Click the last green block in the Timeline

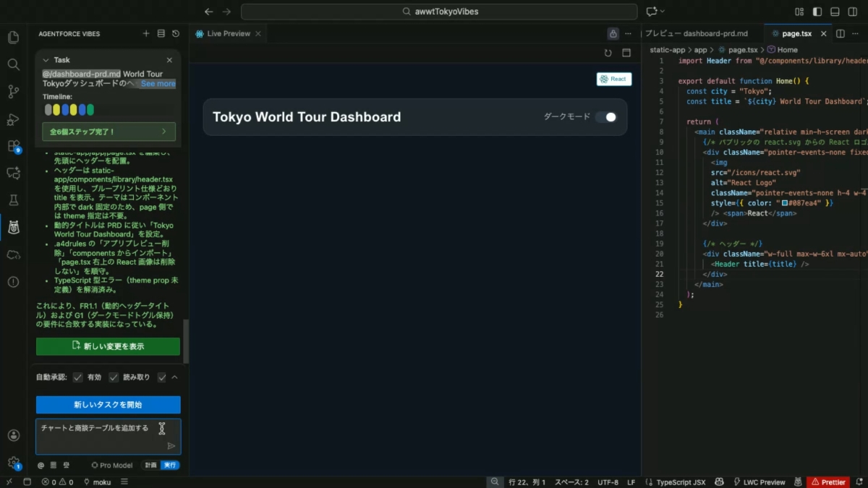(90, 110)
